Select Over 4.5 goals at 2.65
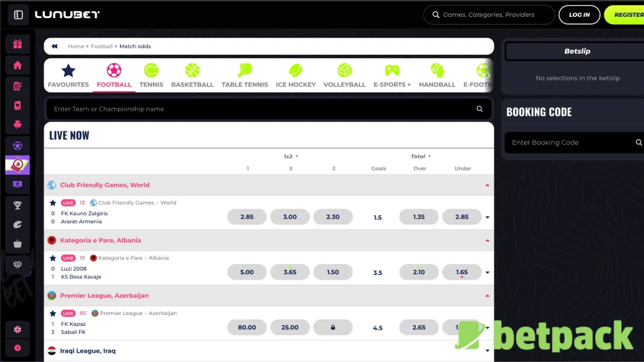Image resolution: width=644 pixels, height=362 pixels. 419,327
